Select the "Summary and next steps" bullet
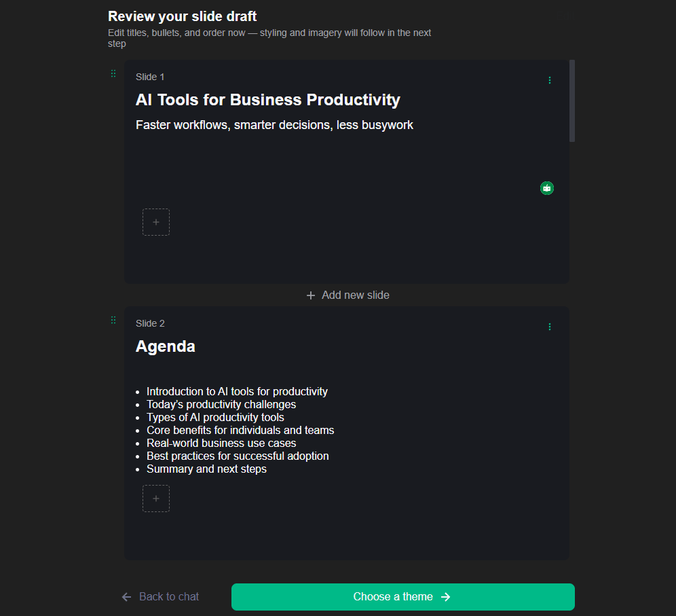This screenshot has height=616, width=676. tap(206, 469)
